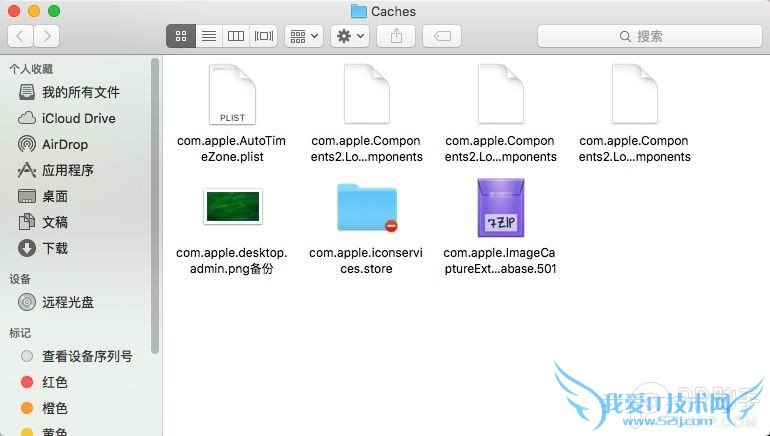Viewport: 770px width, 436px height.
Task: Click the com.apple.desktop.admin.png备份 file name
Action: coord(232,261)
